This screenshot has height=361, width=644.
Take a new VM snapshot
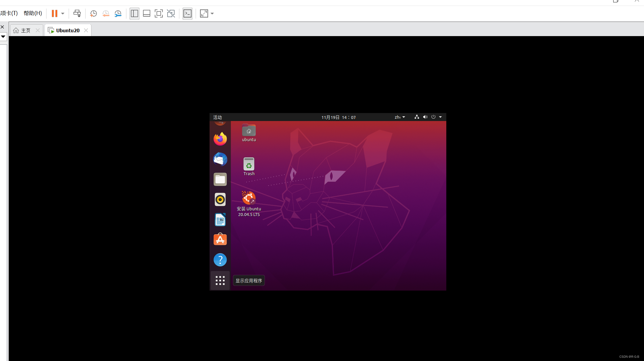tap(93, 13)
